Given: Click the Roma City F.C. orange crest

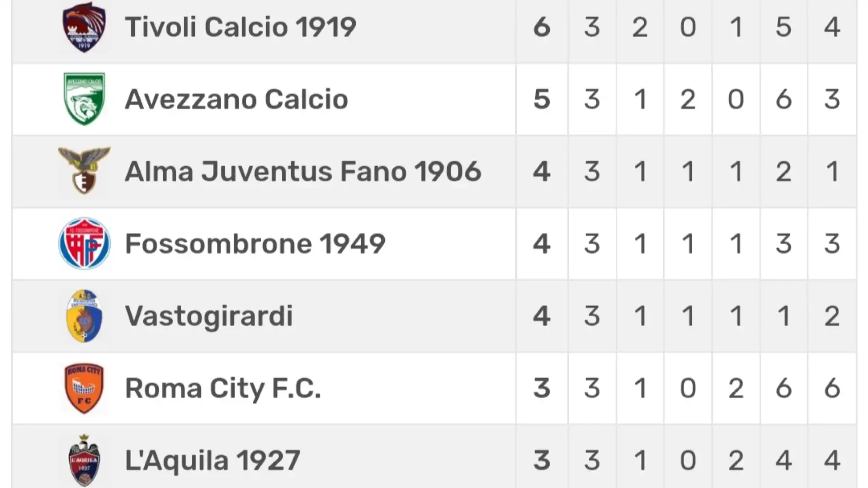Looking at the screenshot, I should (x=84, y=388).
